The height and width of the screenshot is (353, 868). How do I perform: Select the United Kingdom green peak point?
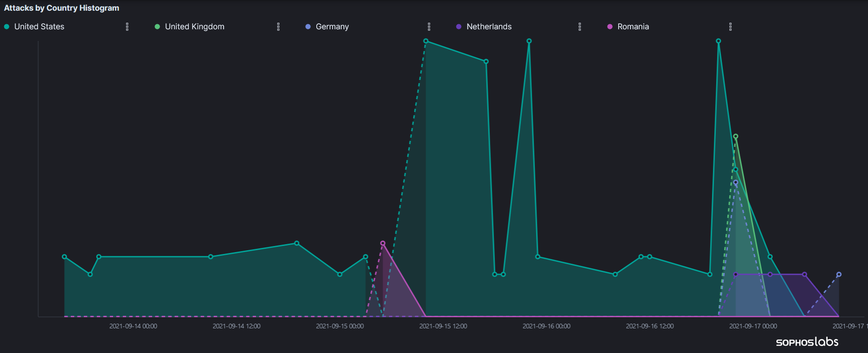(x=735, y=136)
